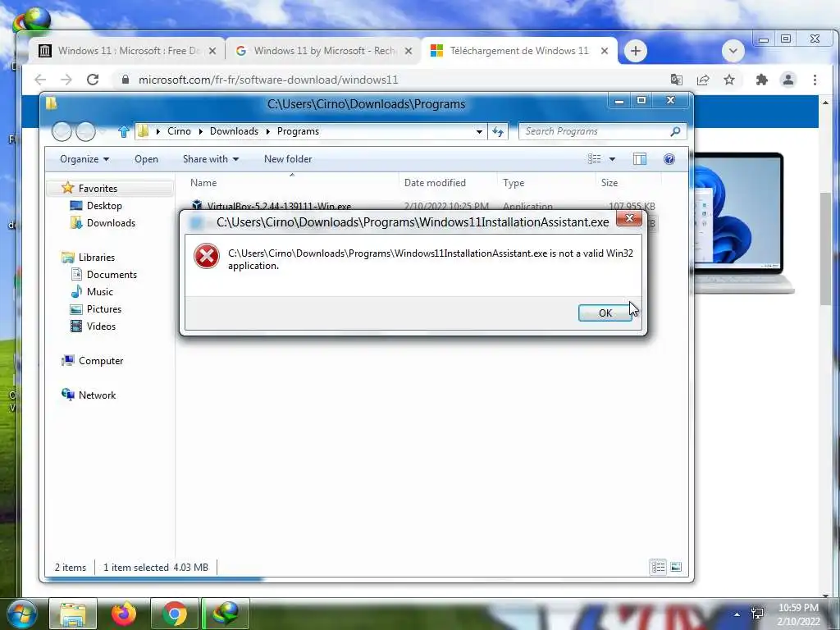Bookmark this page with star icon

729,80
